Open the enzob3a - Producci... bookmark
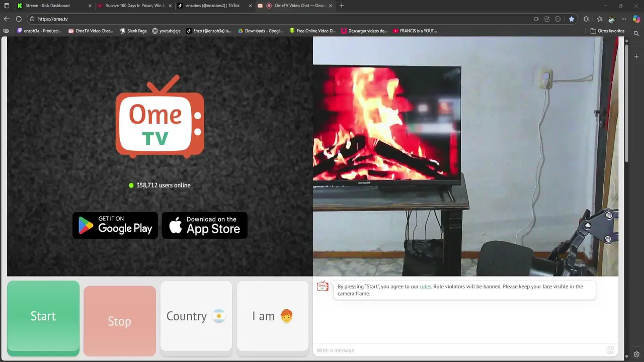Image resolution: width=644 pixels, height=362 pixels. click(39, 31)
